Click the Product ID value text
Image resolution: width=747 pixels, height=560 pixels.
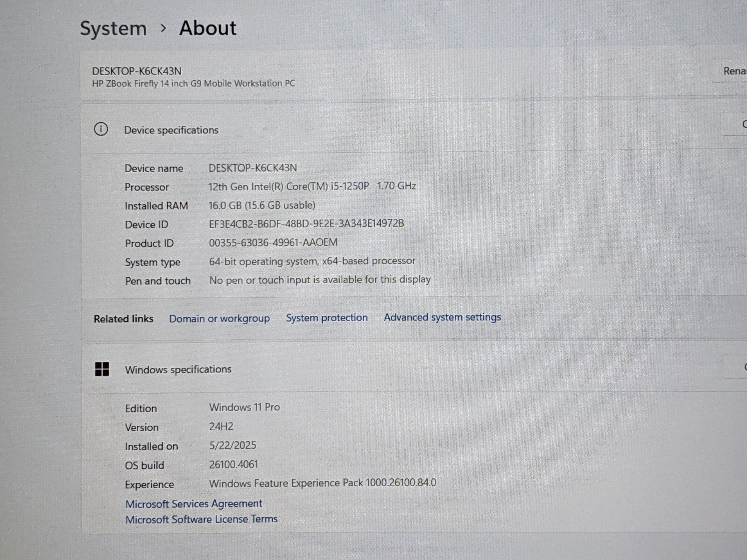pos(273,243)
